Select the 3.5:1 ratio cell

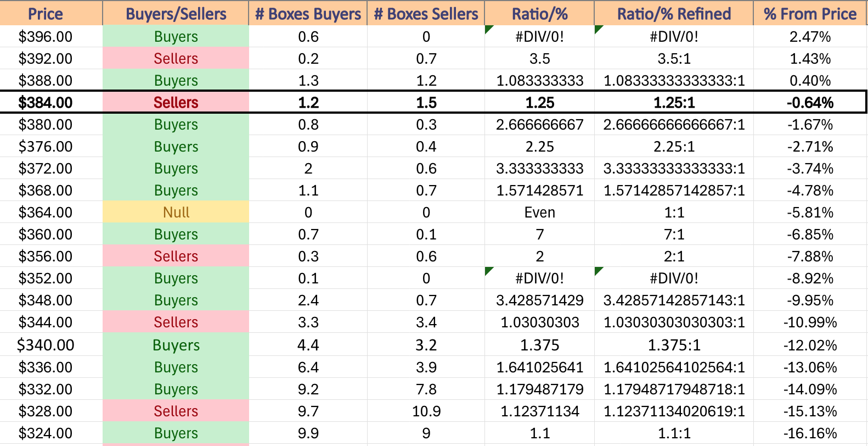click(674, 59)
